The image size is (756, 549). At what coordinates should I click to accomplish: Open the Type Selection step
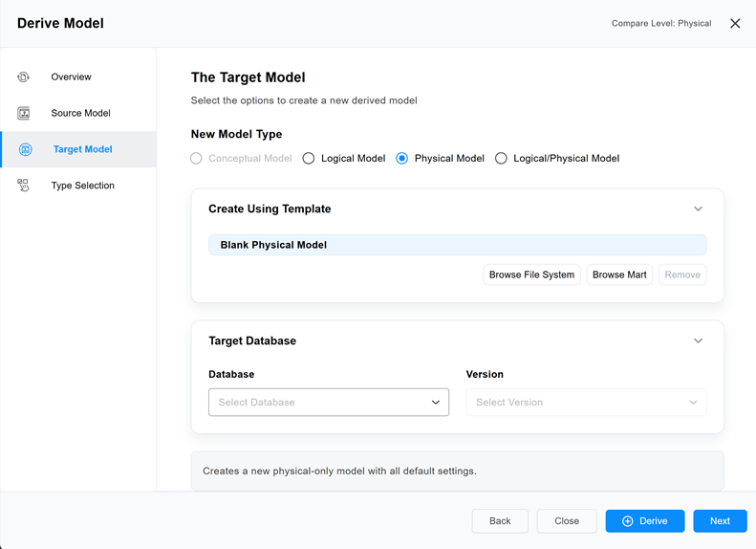tap(78, 186)
